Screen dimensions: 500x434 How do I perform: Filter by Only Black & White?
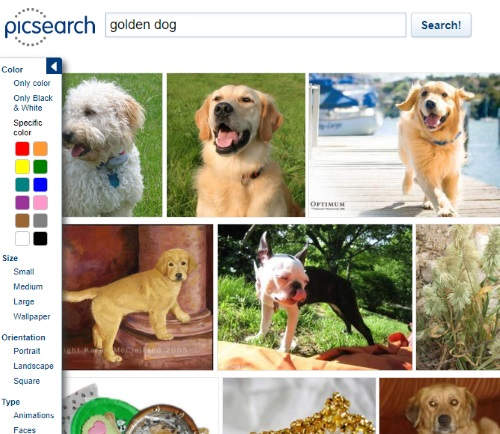pyautogui.click(x=33, y=103)
